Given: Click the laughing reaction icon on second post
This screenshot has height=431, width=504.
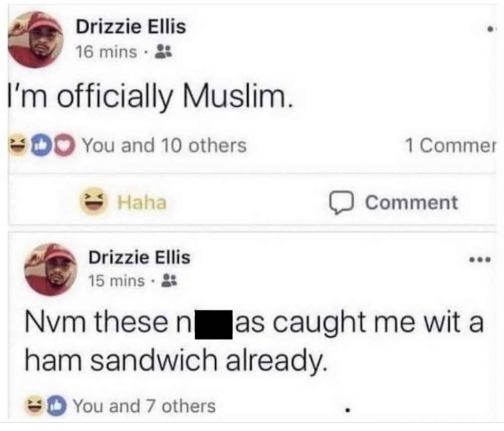Looking at the screenshot, I should pos(35,406).
